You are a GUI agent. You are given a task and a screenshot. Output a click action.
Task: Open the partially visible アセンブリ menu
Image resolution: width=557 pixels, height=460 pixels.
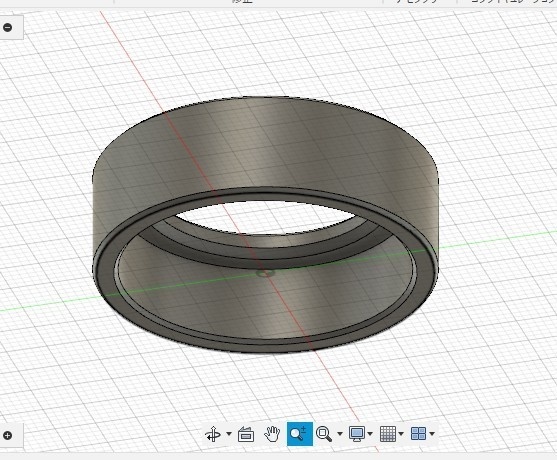[x=417, y=1]
